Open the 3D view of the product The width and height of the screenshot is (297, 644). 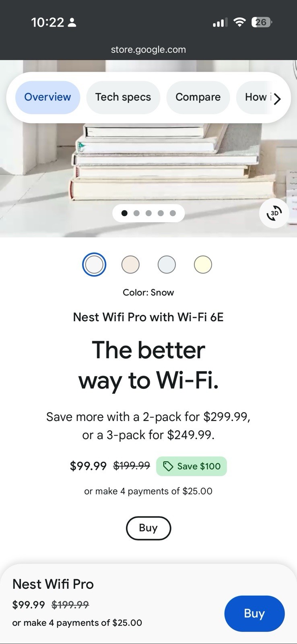click(274, 213)
